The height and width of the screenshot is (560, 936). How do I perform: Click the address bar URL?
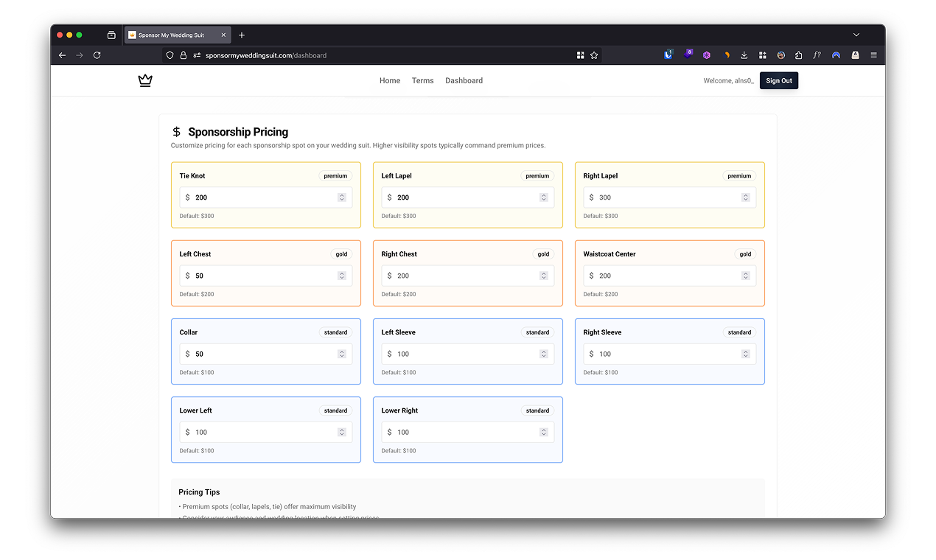(x=266, y=55)
